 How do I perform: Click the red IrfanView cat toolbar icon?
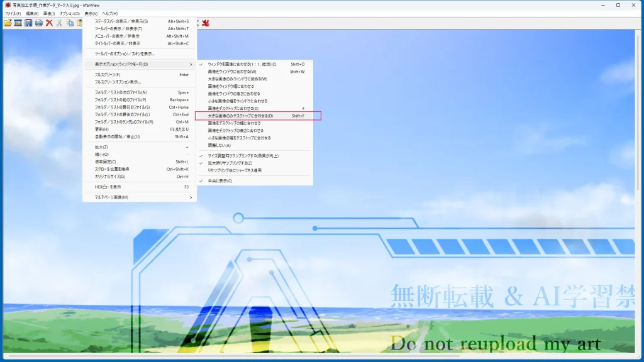[x=206, y=23]
